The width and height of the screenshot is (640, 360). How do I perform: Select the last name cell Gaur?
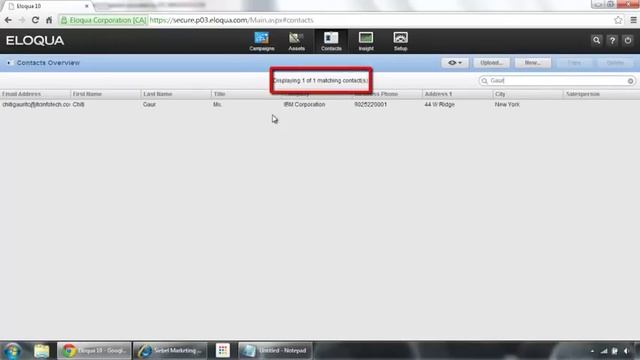tap(149, 104)
